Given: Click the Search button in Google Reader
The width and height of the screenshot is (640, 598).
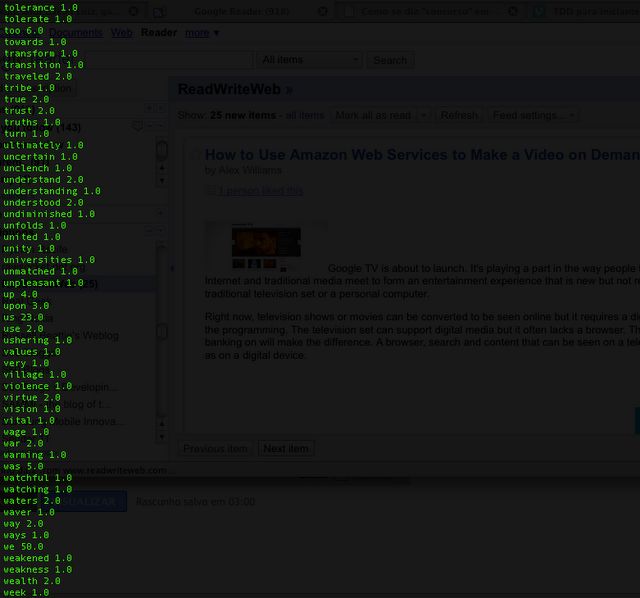Looking at the screenshot, I should coord(390,60).
